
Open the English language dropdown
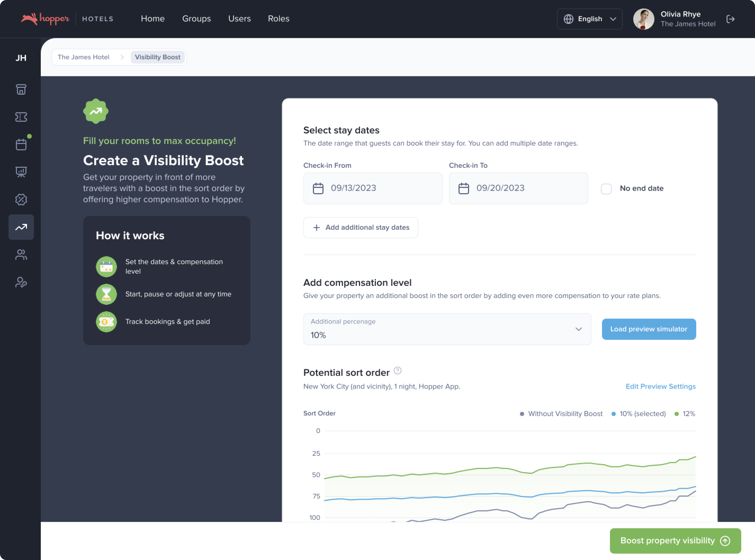(x=590, y=19)
